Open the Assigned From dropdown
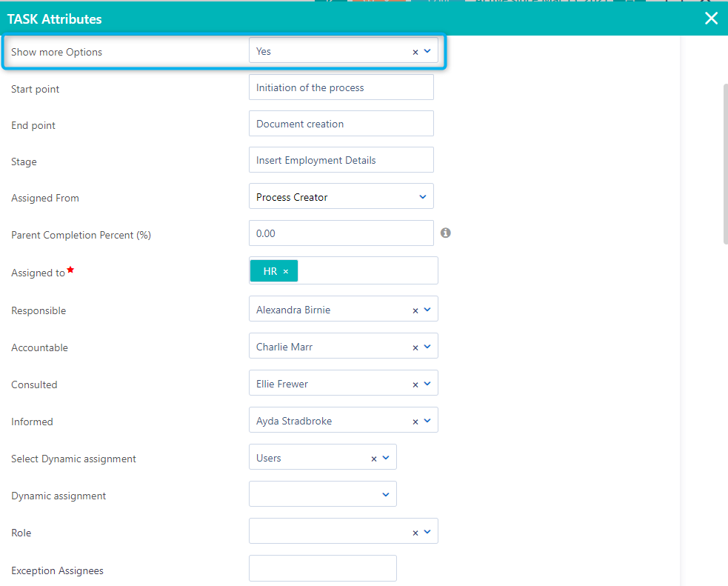Viewport: 728px width, 586px height. 422,196
